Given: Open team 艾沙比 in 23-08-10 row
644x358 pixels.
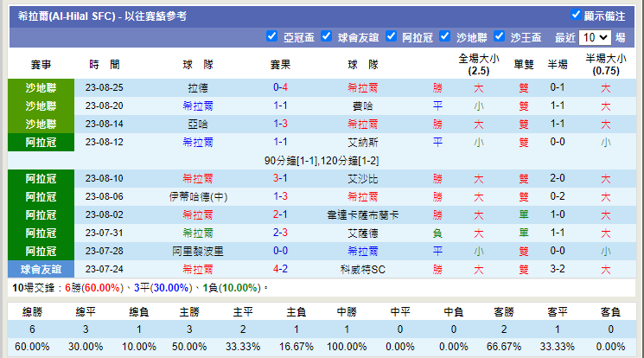Looking at the screenshot, I should pos(363,179).
